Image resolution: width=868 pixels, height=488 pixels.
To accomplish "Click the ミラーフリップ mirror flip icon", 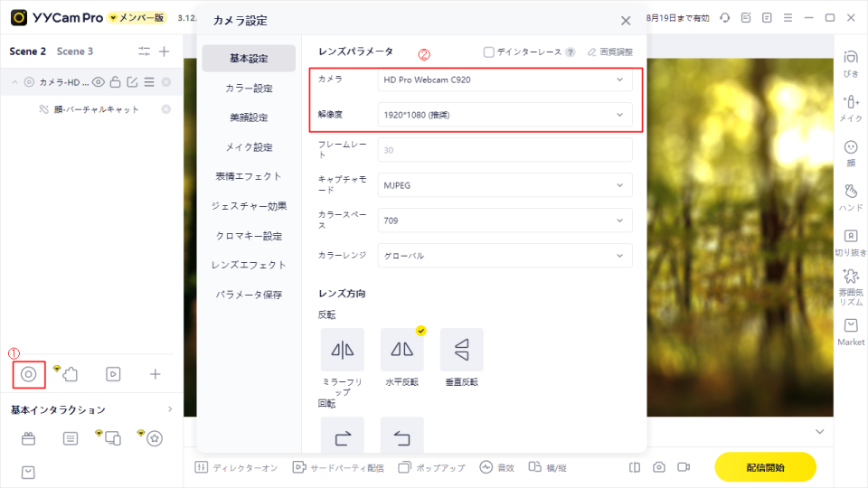I will pyautogui.click(x=342, y=350).
